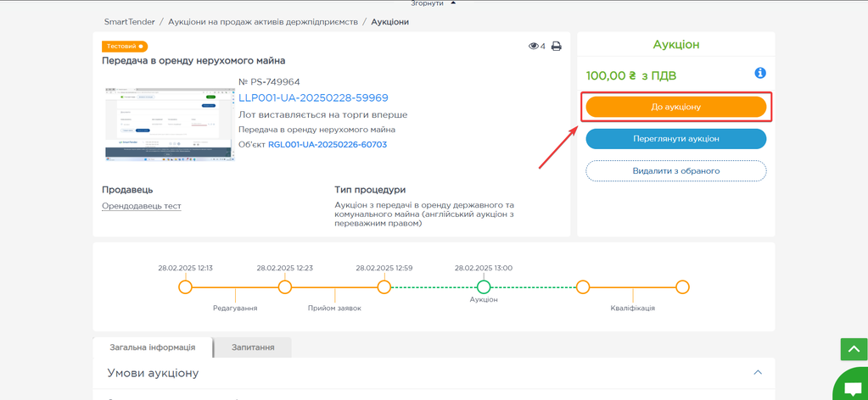The width and height of the screenshot is (868, 400).
Task: Click the green Аукціон timeline marker
Action: pos(484,287)
